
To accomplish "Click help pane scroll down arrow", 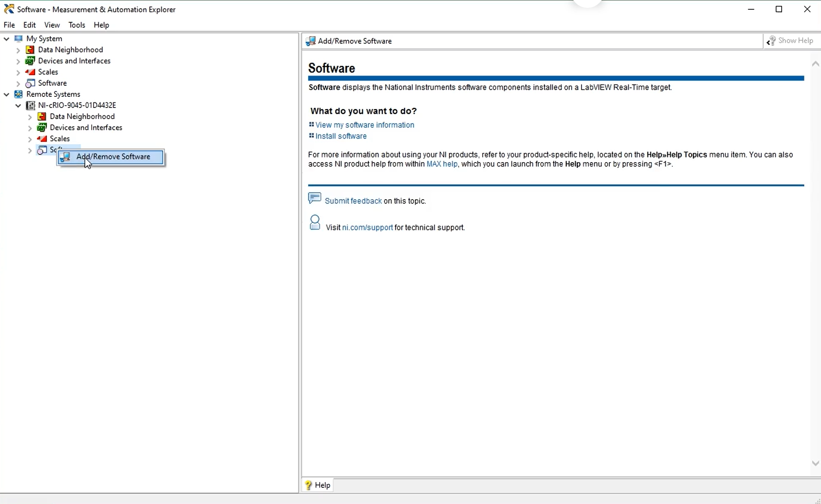I will [x=815, y=463].
